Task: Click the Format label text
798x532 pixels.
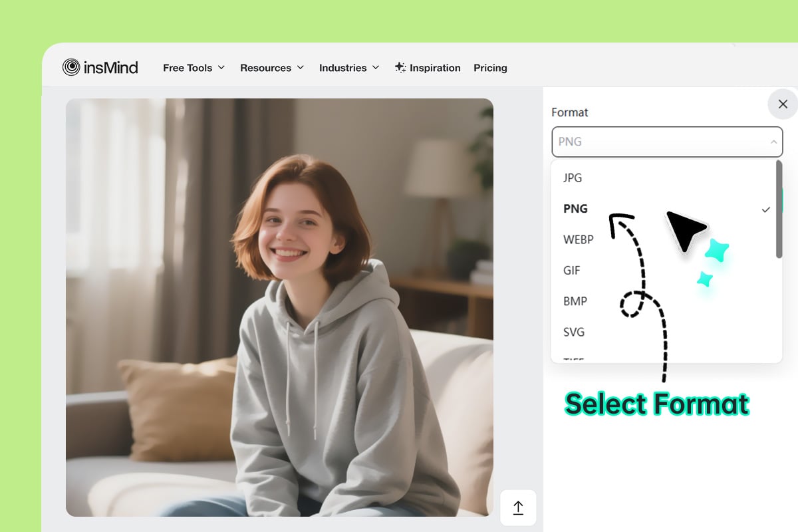Action: click(x=570, y=112)
